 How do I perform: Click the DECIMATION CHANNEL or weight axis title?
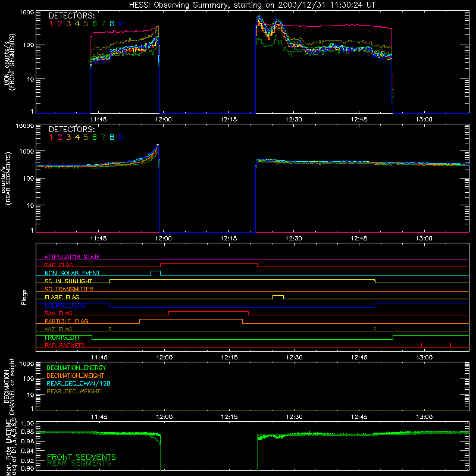click(9, 386)
